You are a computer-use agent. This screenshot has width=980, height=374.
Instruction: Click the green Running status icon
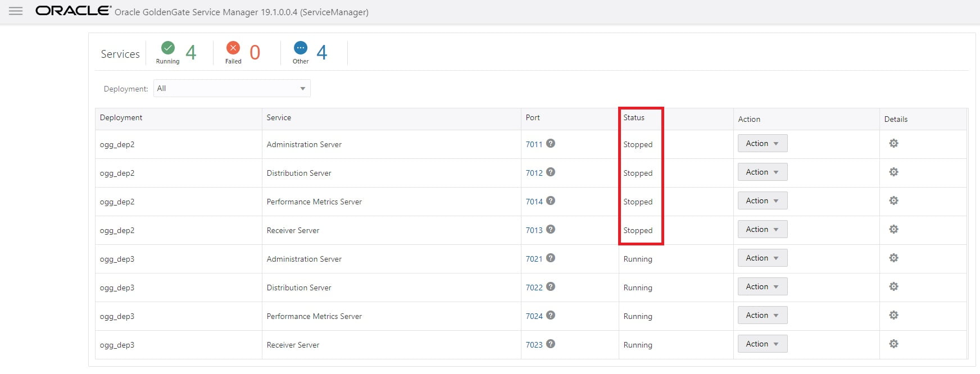pos(167,48)
